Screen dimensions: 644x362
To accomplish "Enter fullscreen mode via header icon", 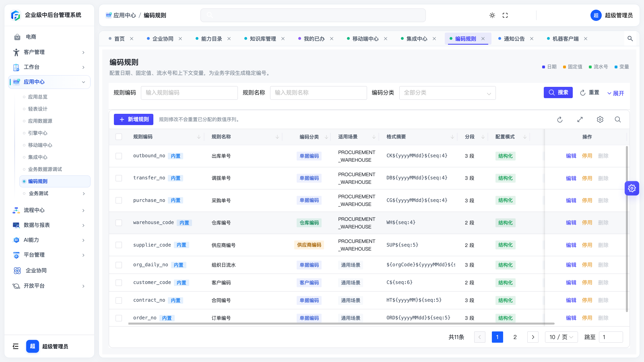I will tap(505, 15).
